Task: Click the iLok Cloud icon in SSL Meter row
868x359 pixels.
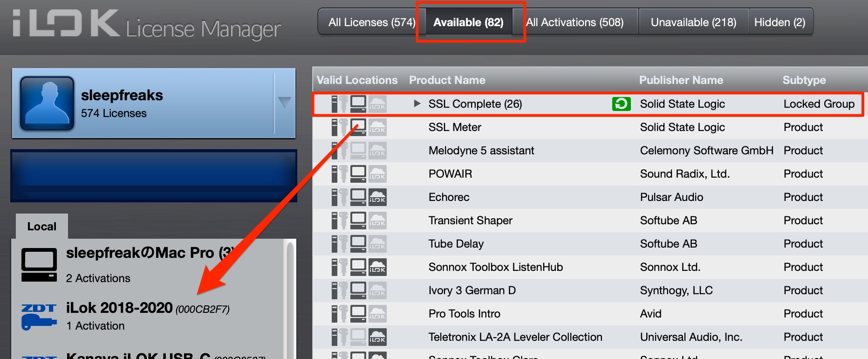Action: coord(377,127)
